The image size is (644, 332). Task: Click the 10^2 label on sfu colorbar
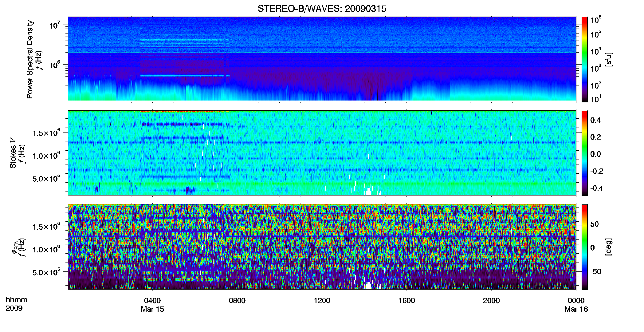coord(596,85)
